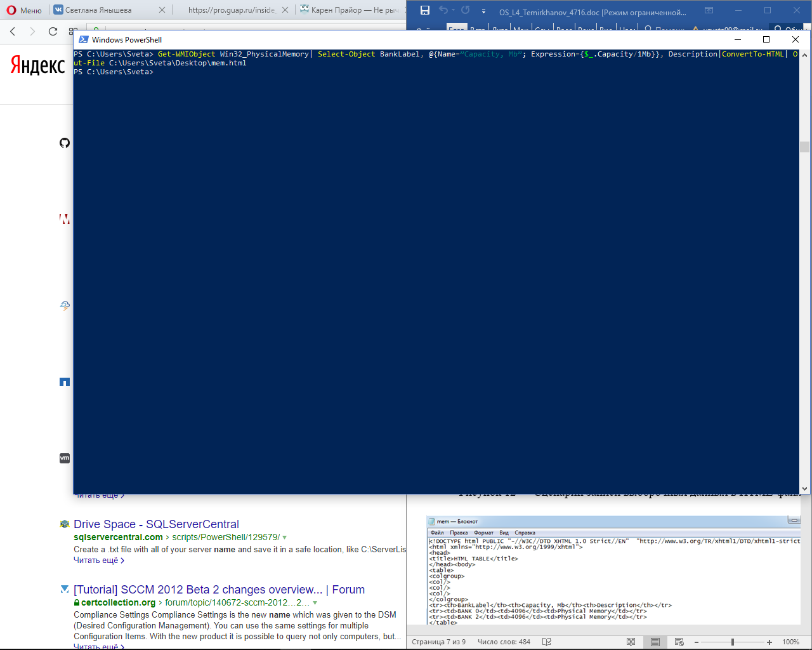Open the Quick Access Toolbar customize dropdown
This screenshot has width=812, height=650.
(483, 11)
